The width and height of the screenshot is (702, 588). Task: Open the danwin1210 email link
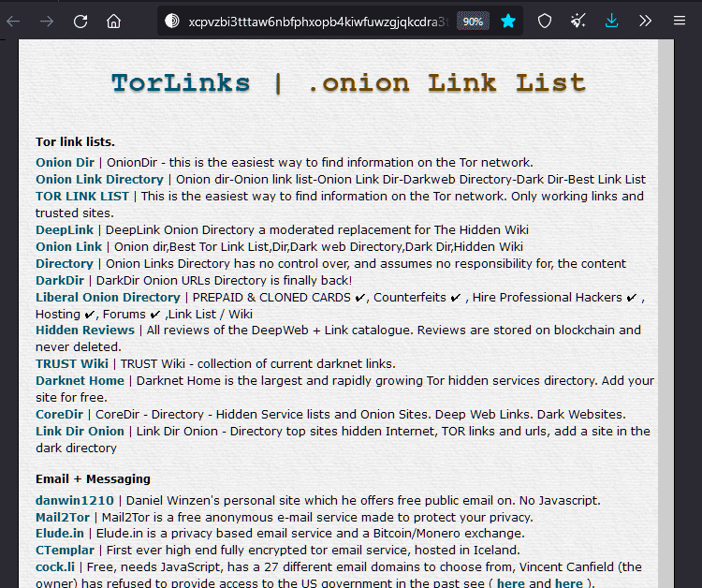point(75,500)
